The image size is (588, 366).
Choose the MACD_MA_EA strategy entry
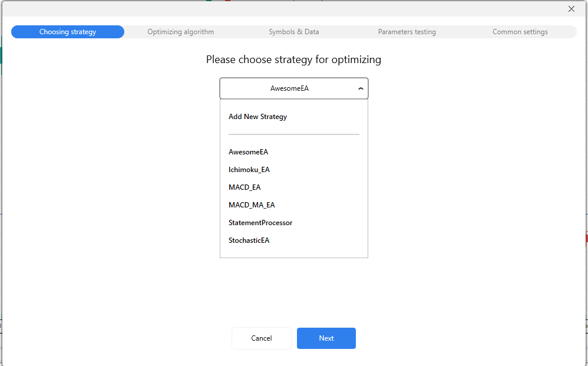point(252,205)
